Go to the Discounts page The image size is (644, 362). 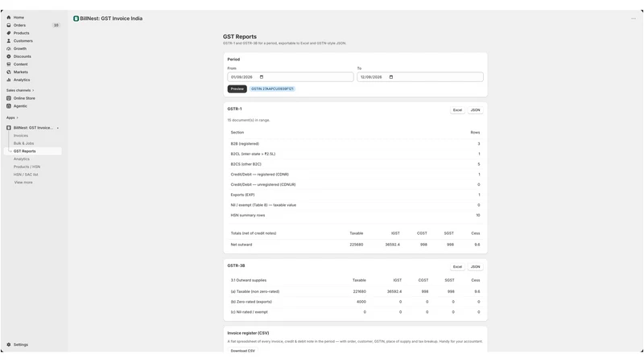tap(23, 56)
